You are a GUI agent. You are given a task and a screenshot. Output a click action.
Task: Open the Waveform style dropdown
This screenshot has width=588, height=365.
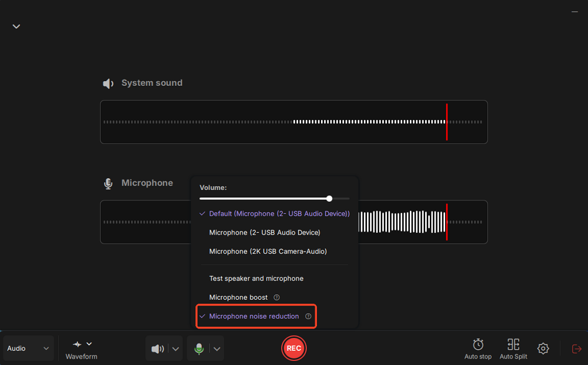pos(81,349)
